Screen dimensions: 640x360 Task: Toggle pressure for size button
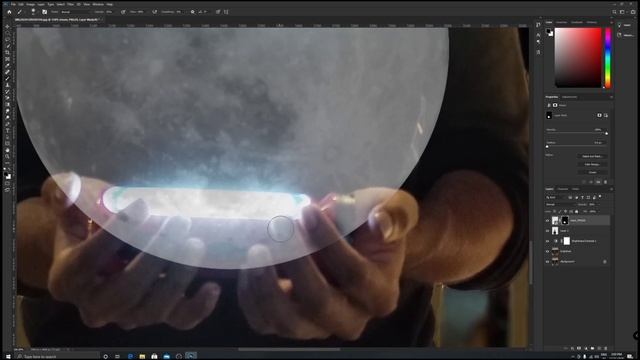(x=218, y=12)
